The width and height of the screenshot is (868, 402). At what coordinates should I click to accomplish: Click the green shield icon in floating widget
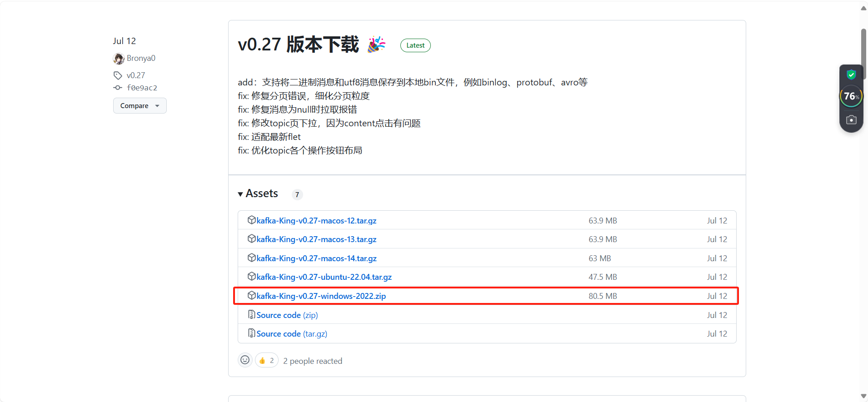[851, 74]
